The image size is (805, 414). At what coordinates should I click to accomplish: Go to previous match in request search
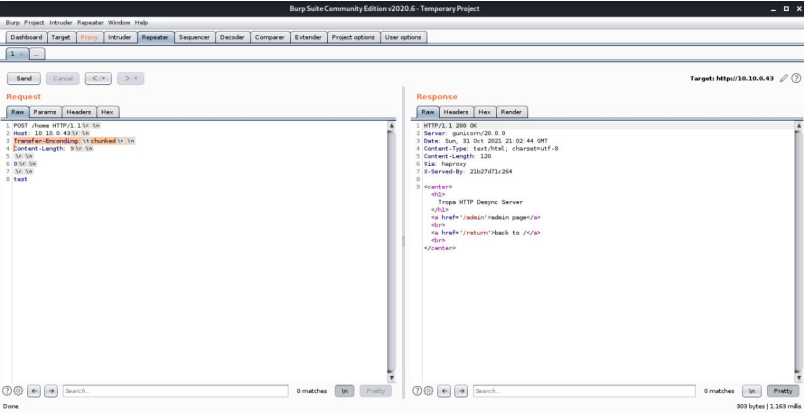pos(34,390)
